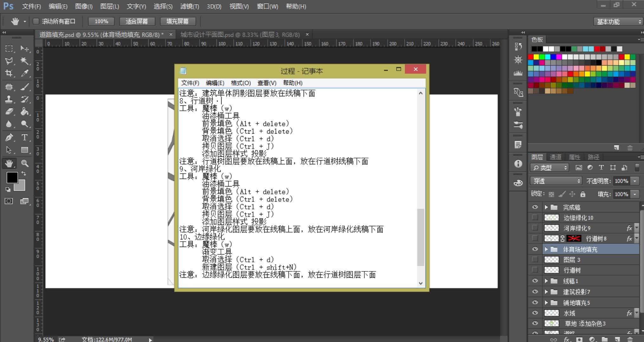Open the 路径 panel tab
The height and width of the screenshot is (342, 644).
(x=593, y=157)
